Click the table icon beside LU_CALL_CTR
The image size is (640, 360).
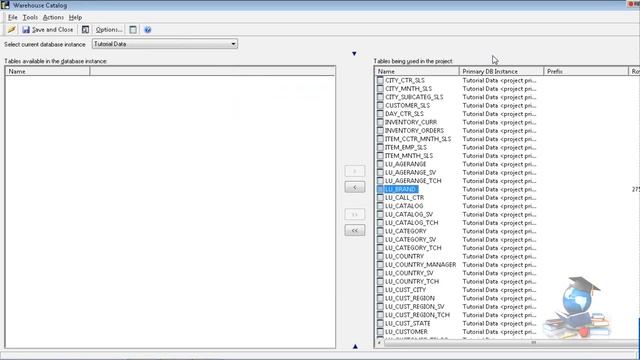380,198
